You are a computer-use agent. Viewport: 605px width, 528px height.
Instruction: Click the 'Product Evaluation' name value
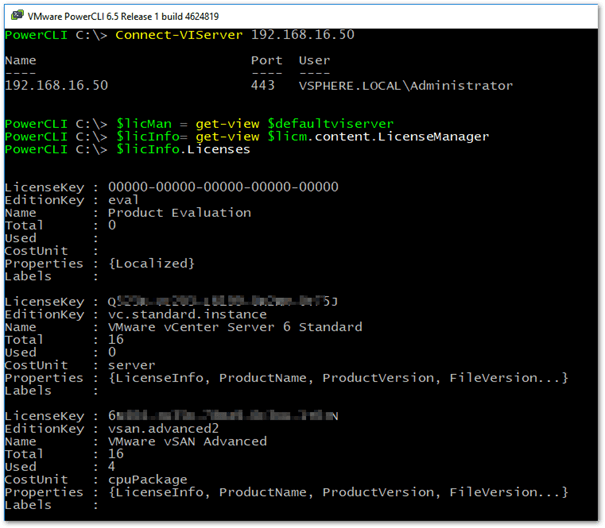(x=179, y=213)
